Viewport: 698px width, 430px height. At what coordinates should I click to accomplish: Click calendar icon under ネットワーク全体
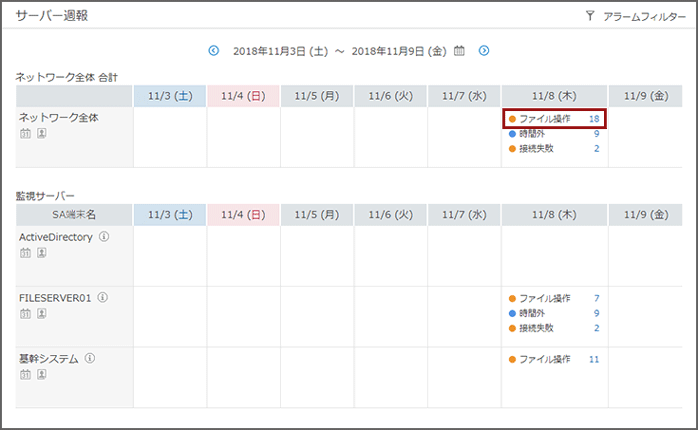coord(25,133)
